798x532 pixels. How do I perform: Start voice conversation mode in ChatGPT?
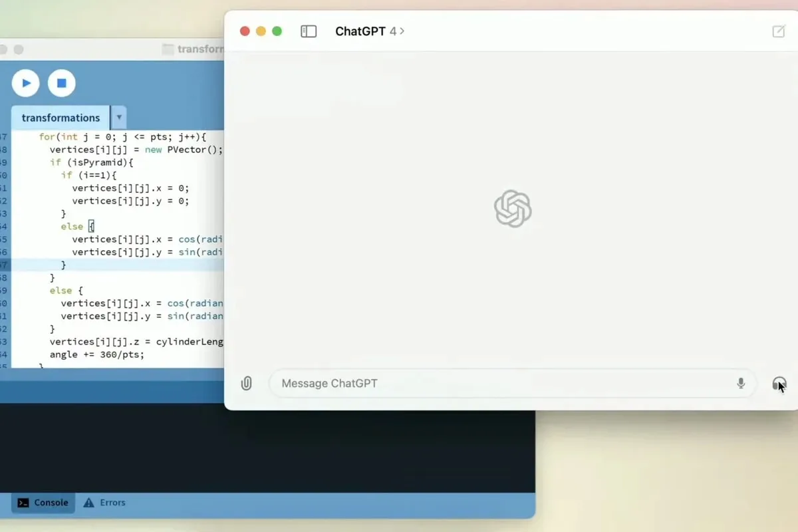coord(779,384)
